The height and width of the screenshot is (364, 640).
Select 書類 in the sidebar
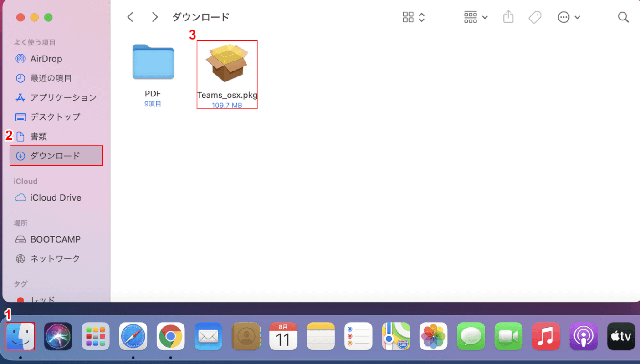point(56,136)
